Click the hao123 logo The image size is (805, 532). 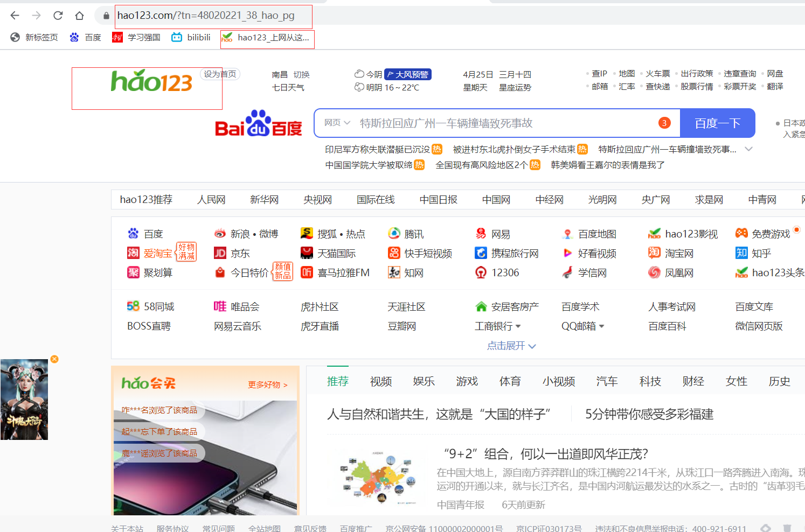tap(151, 81)
